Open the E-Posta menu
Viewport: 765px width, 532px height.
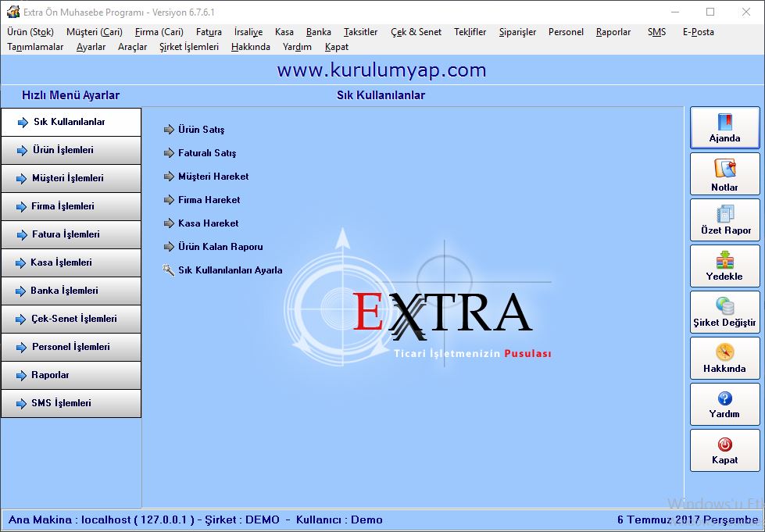(698, 32)
